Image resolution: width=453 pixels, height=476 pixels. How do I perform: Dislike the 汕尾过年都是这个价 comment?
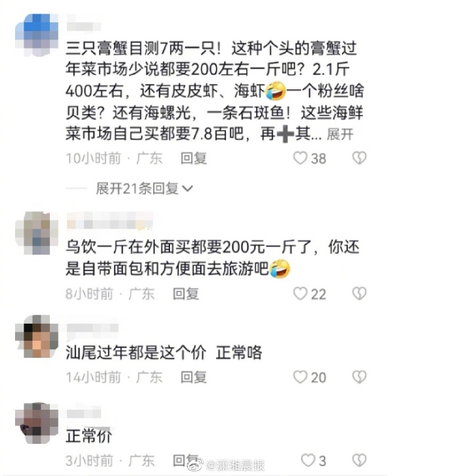[x=359, y=377]
